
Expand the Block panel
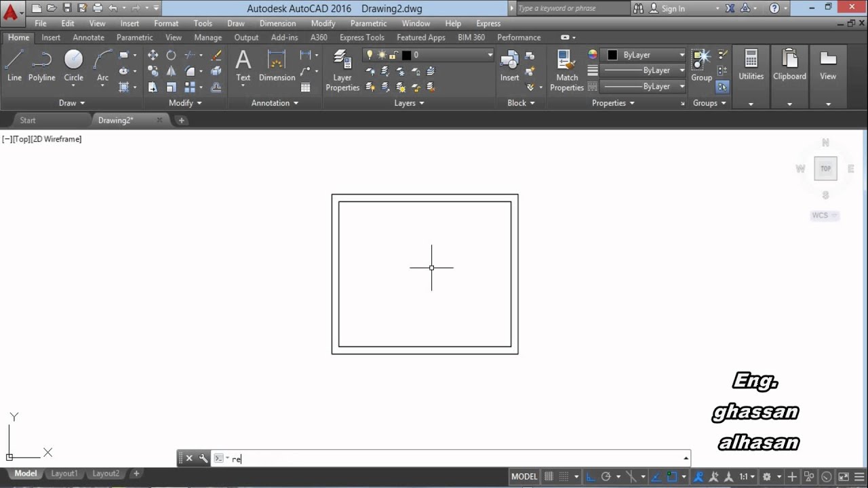pos(521,103)
